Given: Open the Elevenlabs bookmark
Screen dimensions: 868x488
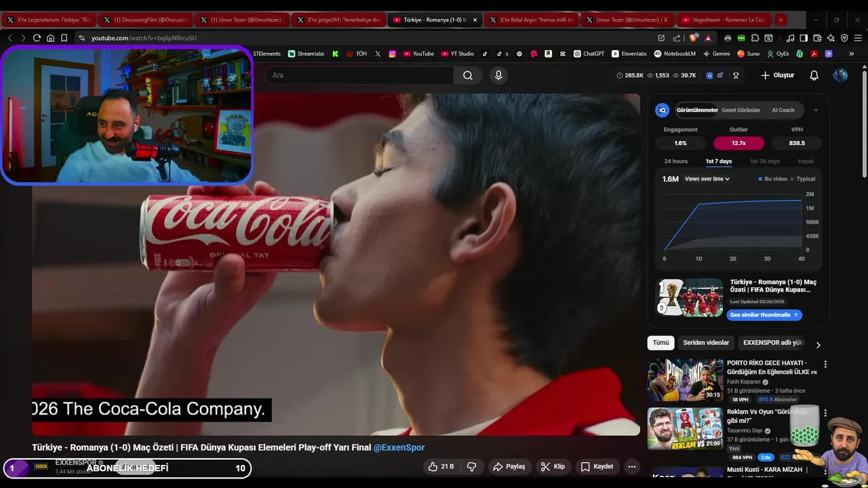Looking at the screenshot, I should pos(629,54).
